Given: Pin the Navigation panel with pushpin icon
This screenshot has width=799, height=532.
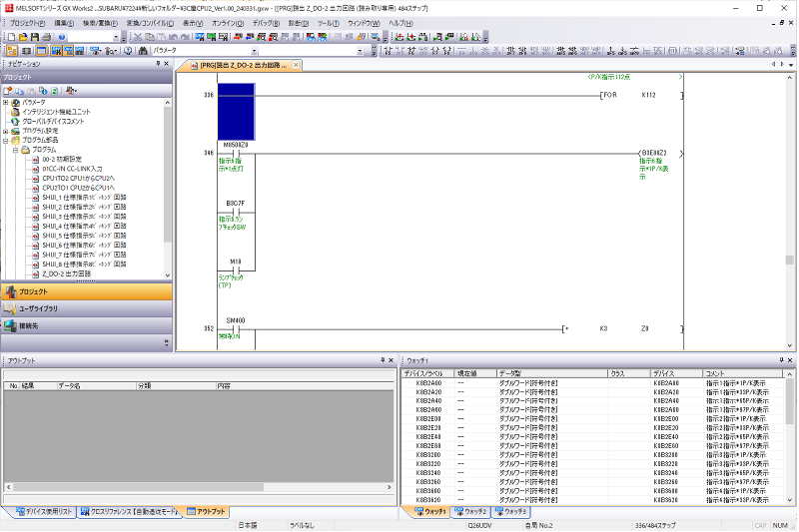Looking at the screenshot, I should point(158,64).
